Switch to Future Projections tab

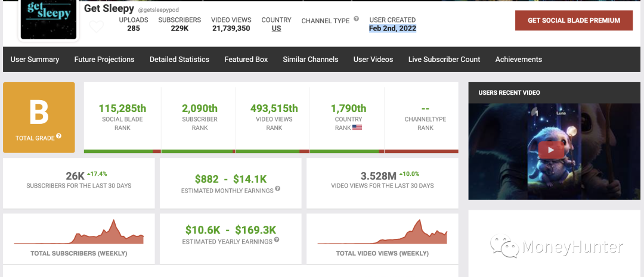click(104, 60)
